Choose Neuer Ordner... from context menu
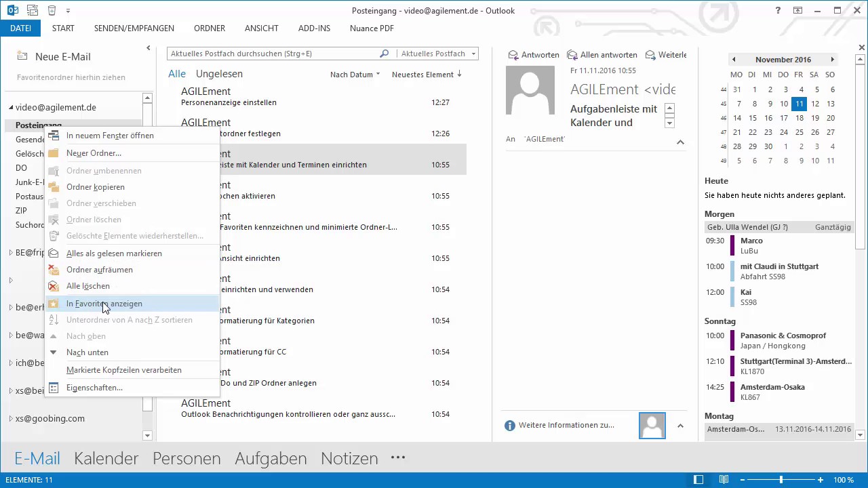868x488 pixels. tap(132, 153)
